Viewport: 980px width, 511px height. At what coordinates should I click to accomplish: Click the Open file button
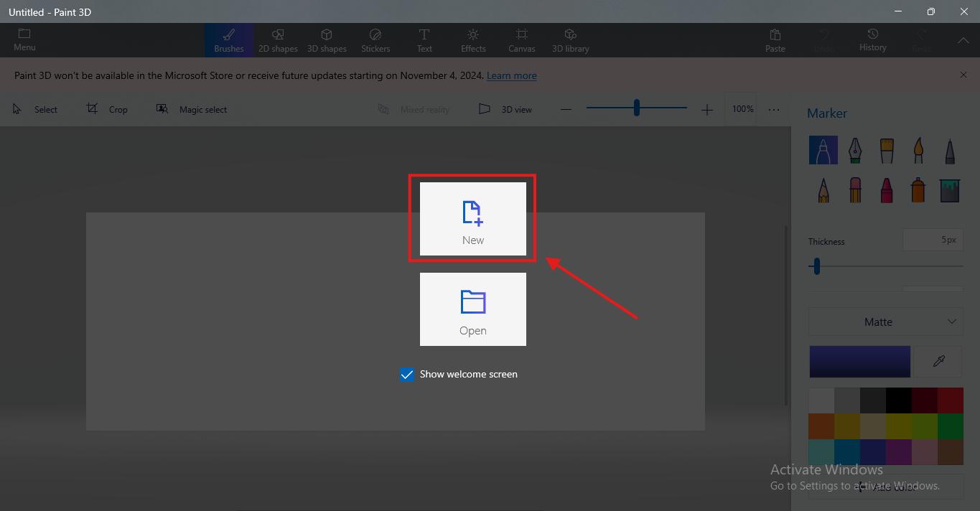473,309
